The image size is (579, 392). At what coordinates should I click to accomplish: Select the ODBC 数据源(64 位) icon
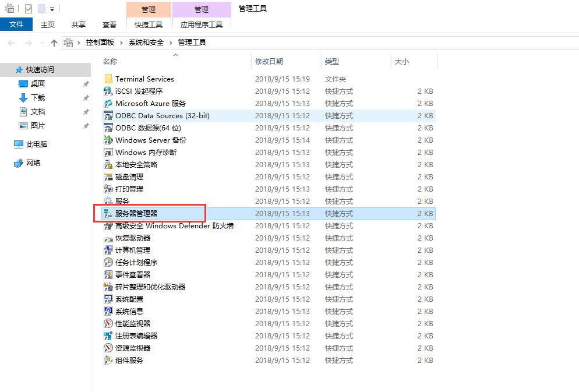coord(108,128)
